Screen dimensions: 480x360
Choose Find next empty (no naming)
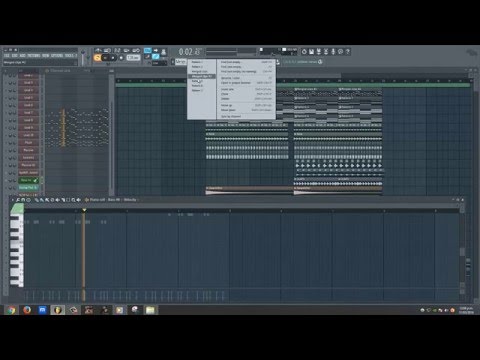(246, 71)
